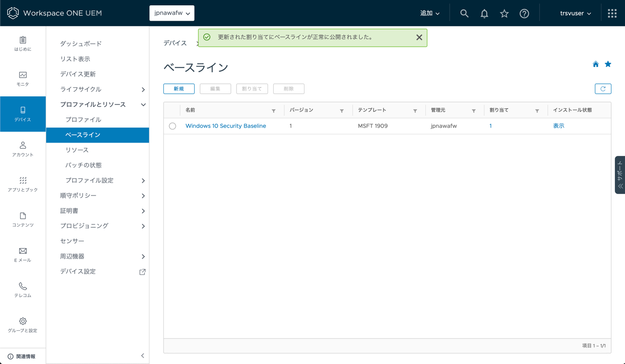This screenshot has width=625, height=364.
Task: Click the home icon above the table
Action: 596,64
